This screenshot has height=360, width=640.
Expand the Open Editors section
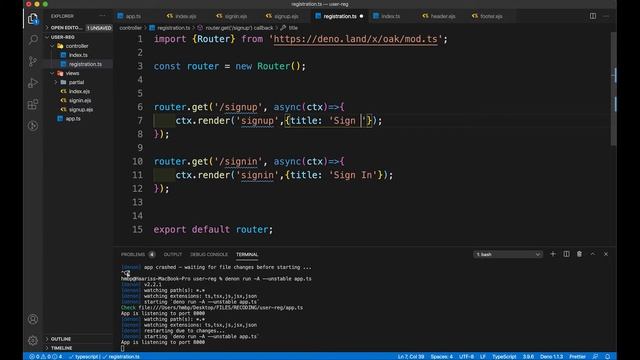[66, 28]
